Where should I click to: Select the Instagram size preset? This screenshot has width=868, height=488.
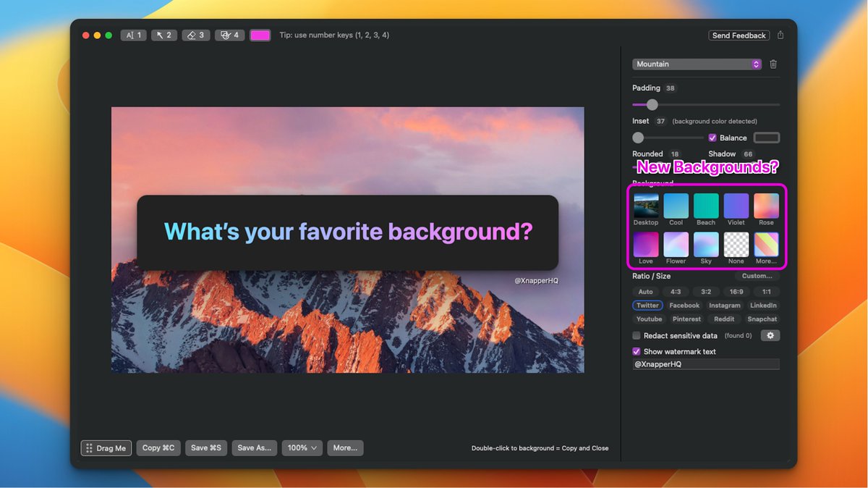(x=725, y=306)
